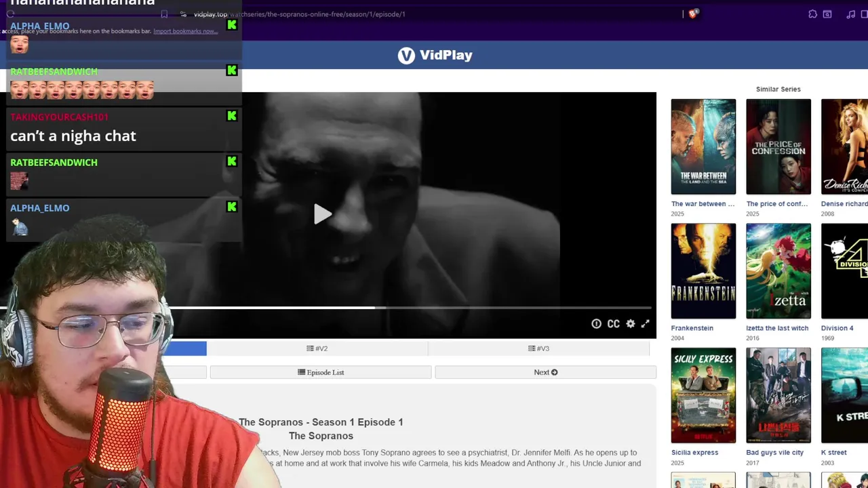This screenshot has height=488, width=868.
Task: Click 'Sicilia express' title link
Action: tap(694, 453)
